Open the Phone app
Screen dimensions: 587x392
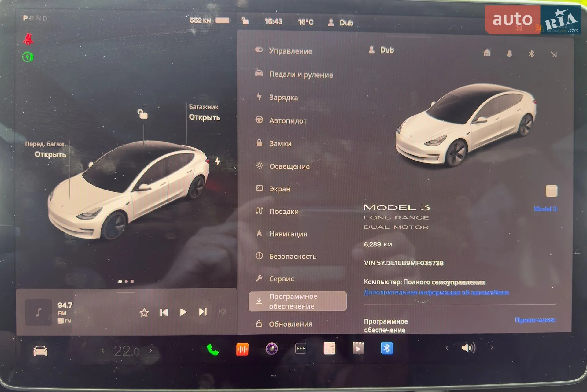coord(213,349)
